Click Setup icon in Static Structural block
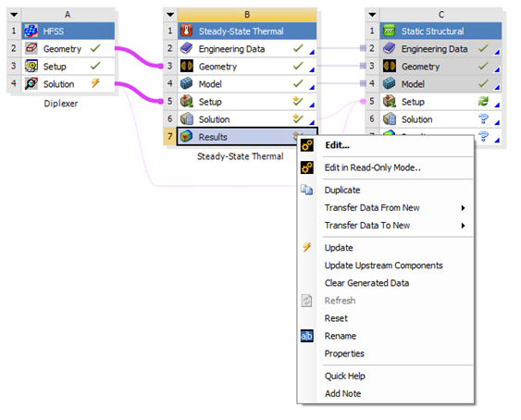Screen dimensions: 521x420 tap(389, 101)
